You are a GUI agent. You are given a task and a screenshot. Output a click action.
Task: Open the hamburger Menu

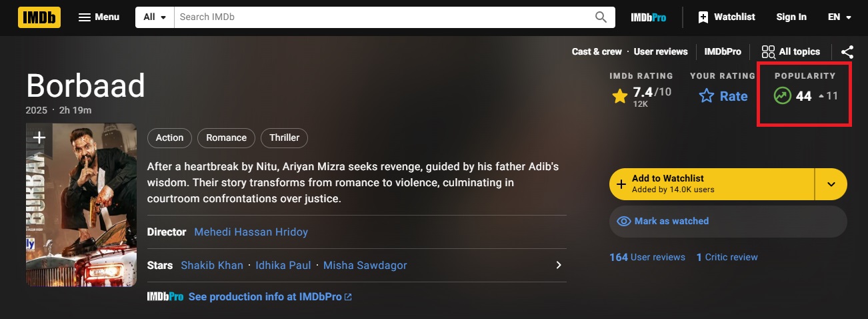[99, 17]
